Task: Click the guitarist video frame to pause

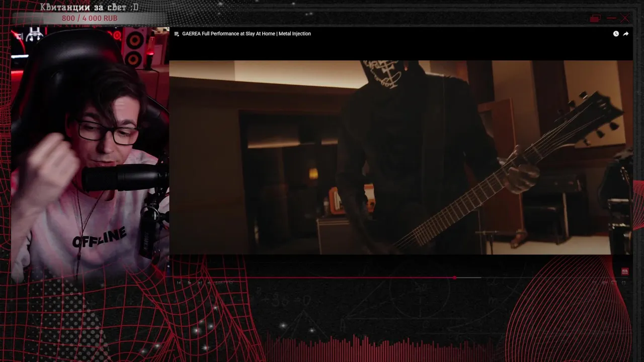Action: click(401, 157)
